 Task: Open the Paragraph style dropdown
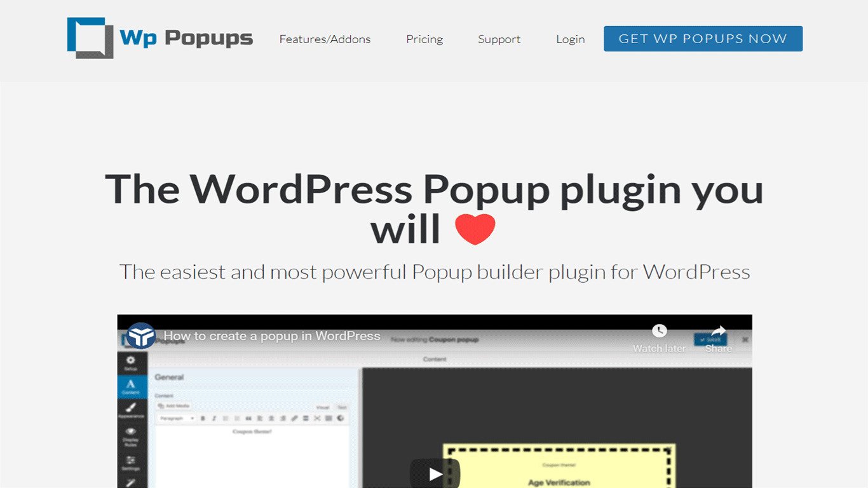tap(175, 418)
